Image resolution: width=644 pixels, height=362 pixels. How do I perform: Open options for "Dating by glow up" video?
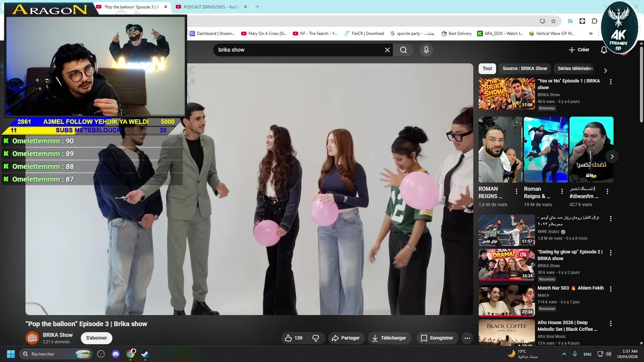(x=611, y=252)
